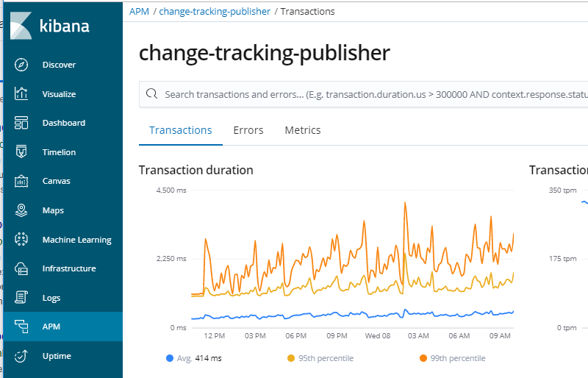Toggle Avg. series blue legend dot
Image resolution: width=588 pixels, height=378 pixels.
click(x=170, y=358)
